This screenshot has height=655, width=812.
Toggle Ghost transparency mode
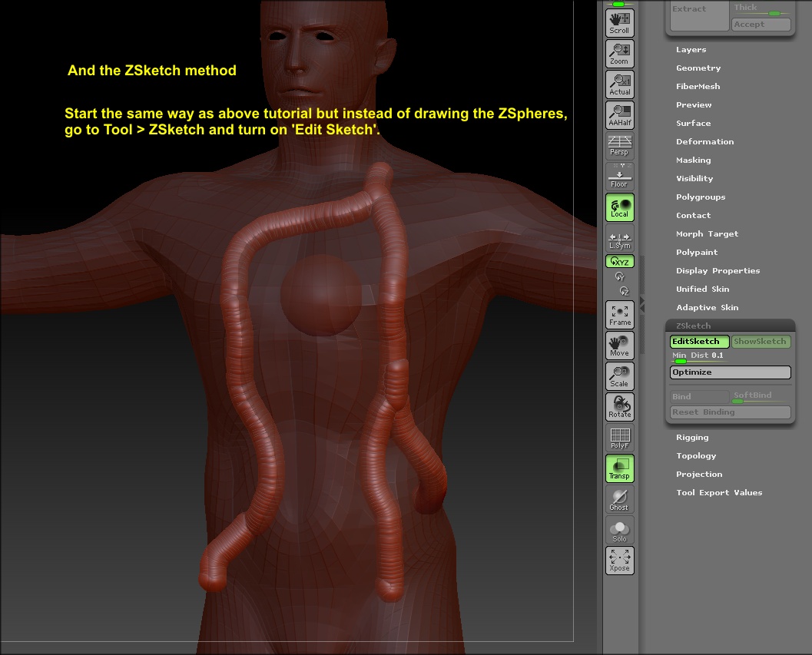[x=619, y=499]
